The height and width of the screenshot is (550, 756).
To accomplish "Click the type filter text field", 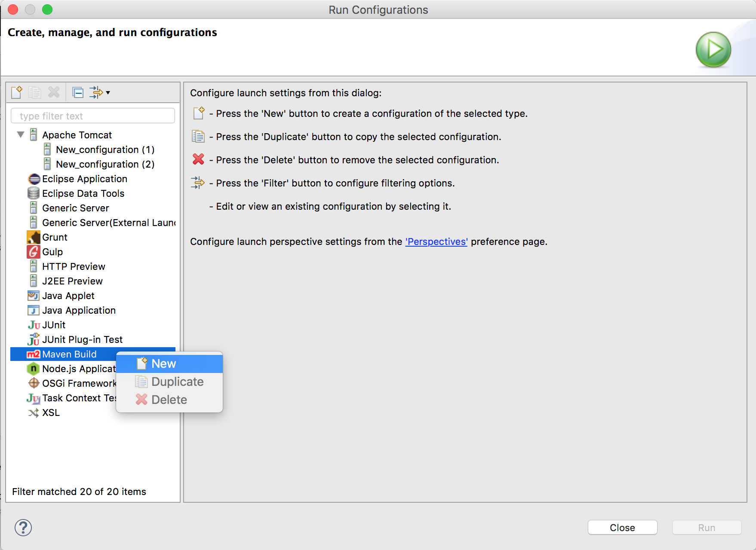I will coord(93,116).
